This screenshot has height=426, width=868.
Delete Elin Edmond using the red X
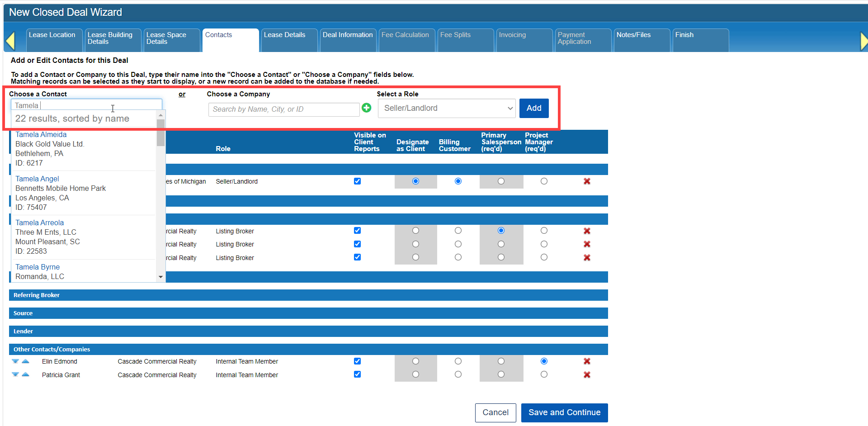pyautogui.click(x=587, y=361)
